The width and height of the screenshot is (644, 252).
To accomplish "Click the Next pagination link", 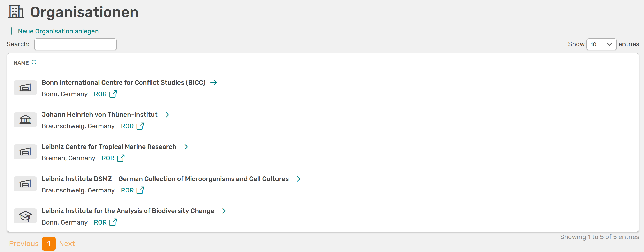I will pyautogui.click(x=67, y=244).
